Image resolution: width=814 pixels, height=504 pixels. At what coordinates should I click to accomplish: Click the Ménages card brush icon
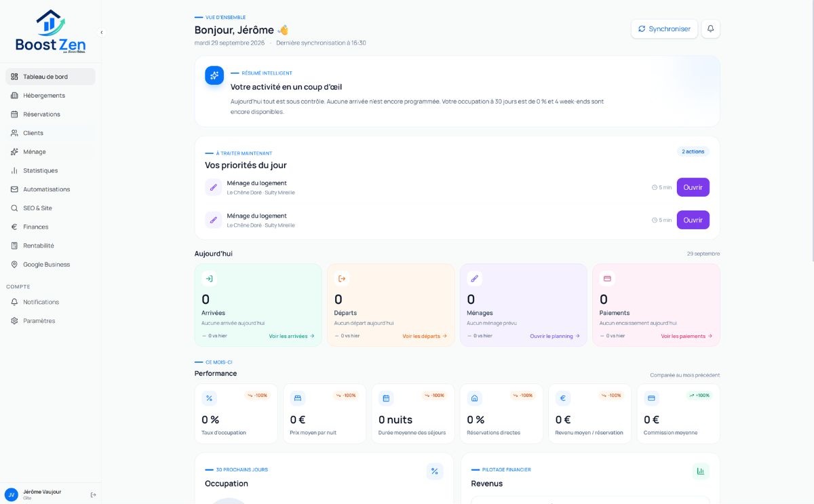(474, 278)
